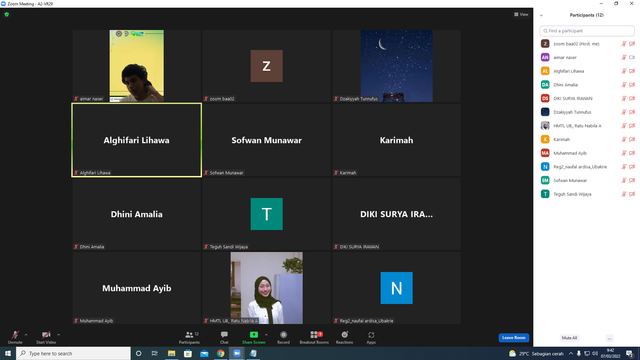Image resolution: width=640 pixels, height=360 pixels.
Task: Select aimar naser in participants list
Action: (587, 58)
